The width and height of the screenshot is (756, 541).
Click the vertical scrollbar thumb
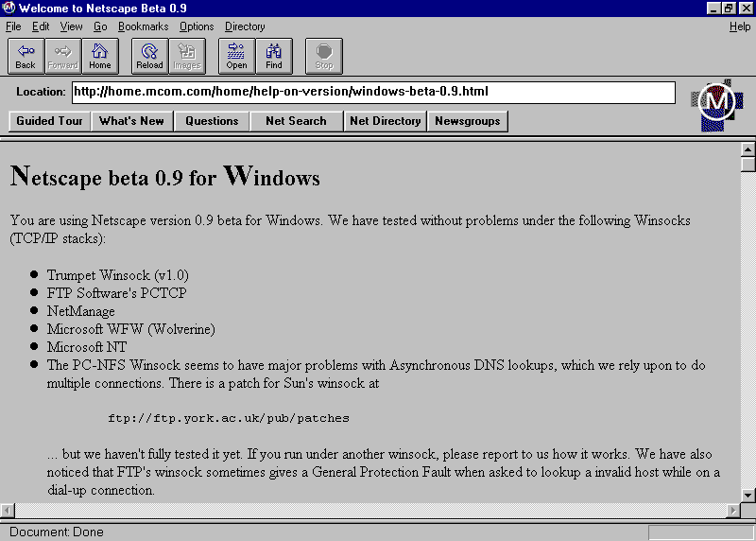tap(747, 165)
